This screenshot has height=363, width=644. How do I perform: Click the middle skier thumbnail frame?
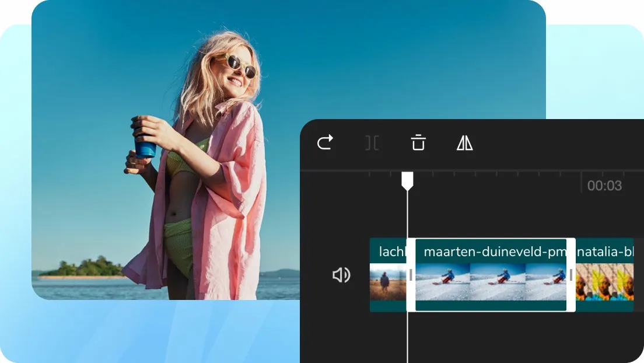point(498,281)
